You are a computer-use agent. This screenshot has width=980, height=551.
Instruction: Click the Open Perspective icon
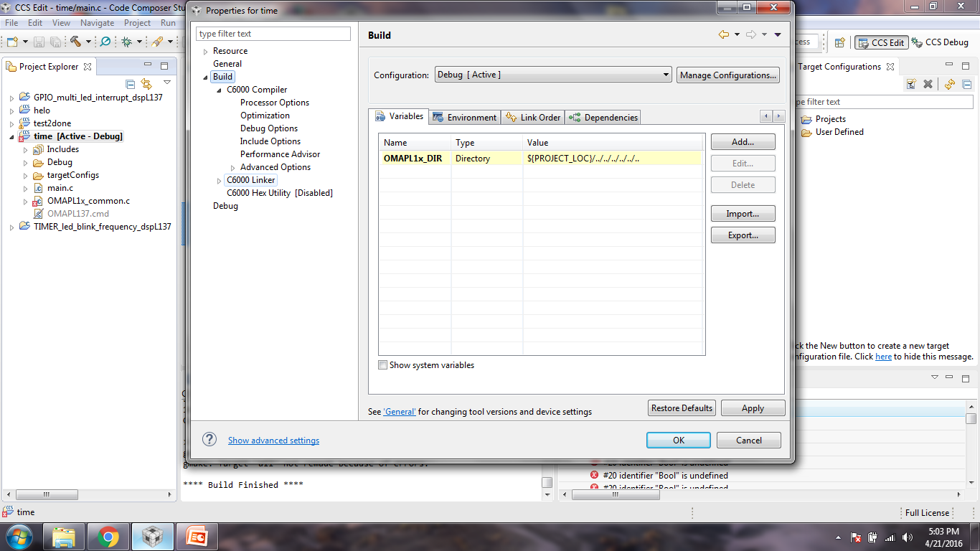pyautogui.click(x=839, y=42)
